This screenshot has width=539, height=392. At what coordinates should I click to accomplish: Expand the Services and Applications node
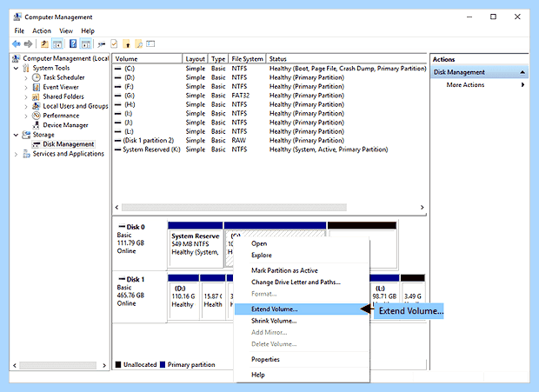click(x=16, y=154)
